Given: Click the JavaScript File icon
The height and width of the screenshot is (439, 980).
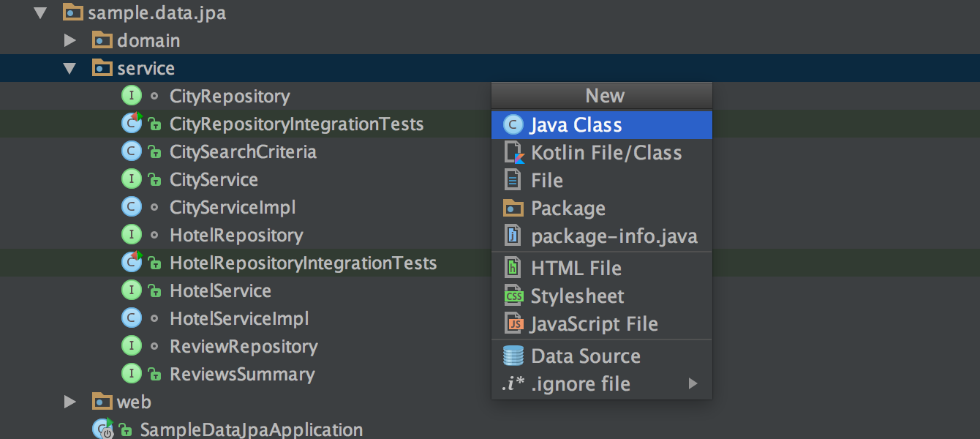Looking at the screenshot, I should (x=513, y=323).
